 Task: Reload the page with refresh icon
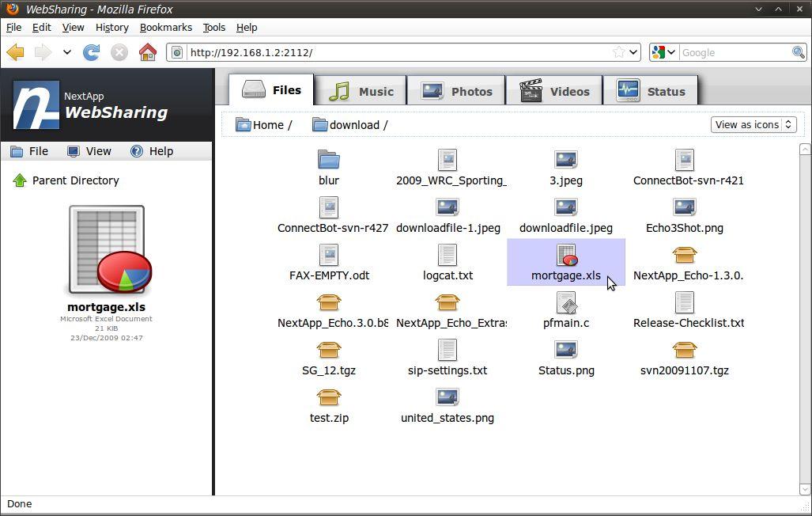[91, 52]
